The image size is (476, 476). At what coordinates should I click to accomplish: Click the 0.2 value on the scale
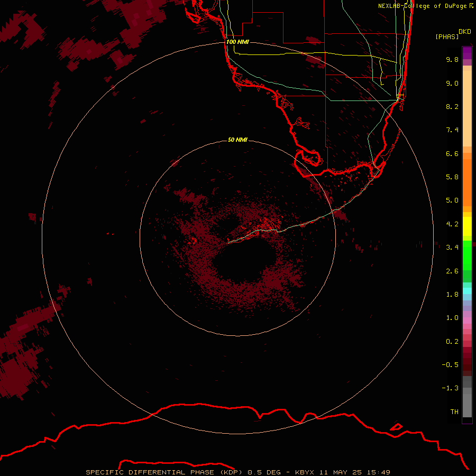[452, 342]
